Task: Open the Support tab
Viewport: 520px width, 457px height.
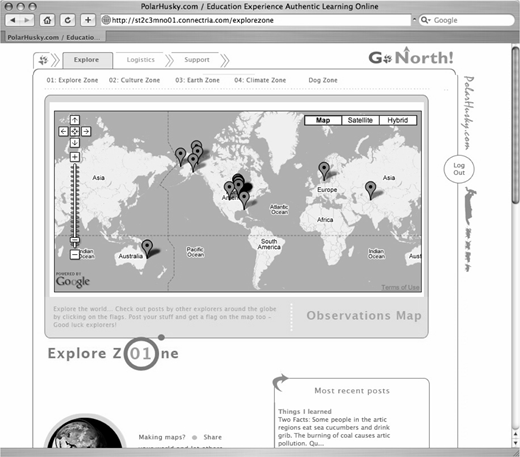Action: coord(197,60)
